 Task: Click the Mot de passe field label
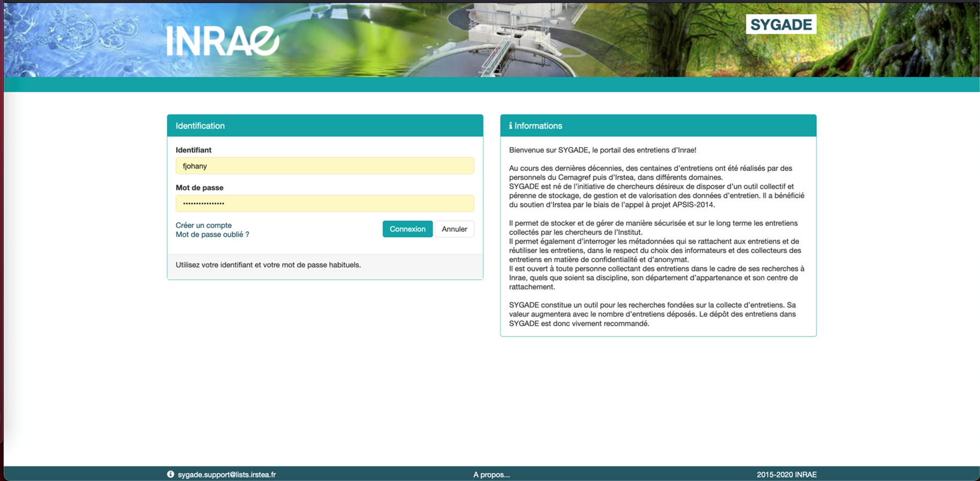point(200,188)
